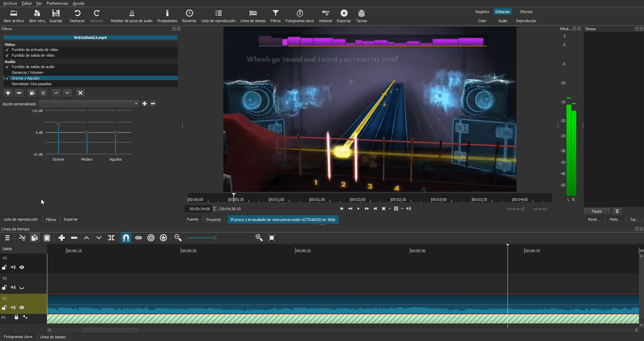644x341 pixels.
Task: Select Color layout button
Action: click(x=482, y=21)
